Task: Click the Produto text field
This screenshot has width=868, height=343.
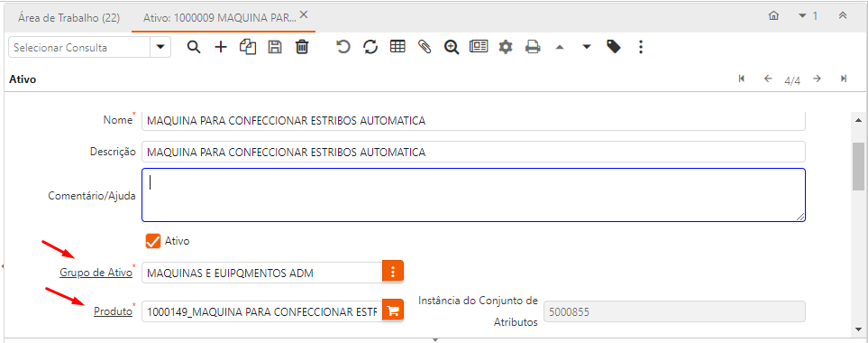Action: point(261,311)
